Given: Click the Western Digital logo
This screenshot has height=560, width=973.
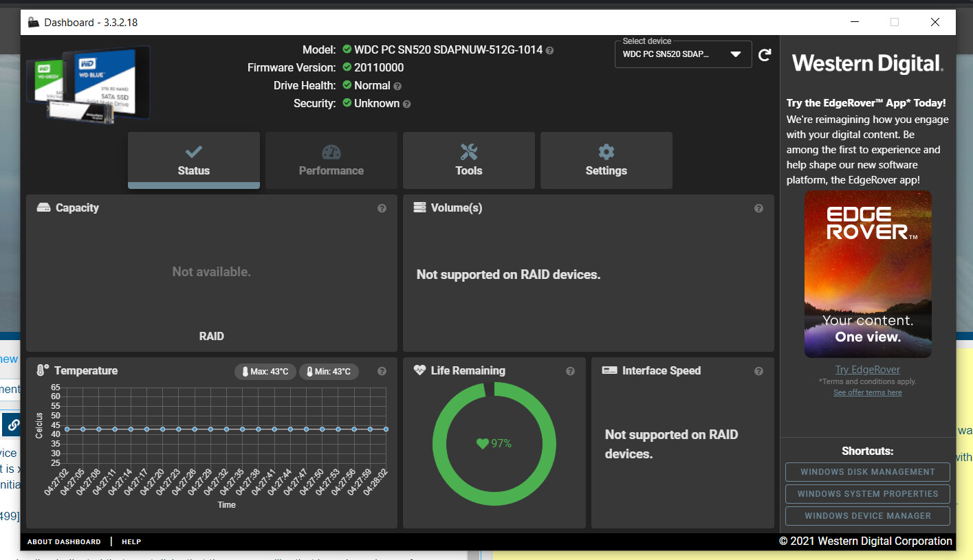Looking at the screenshot, I should tap(868, 63).
